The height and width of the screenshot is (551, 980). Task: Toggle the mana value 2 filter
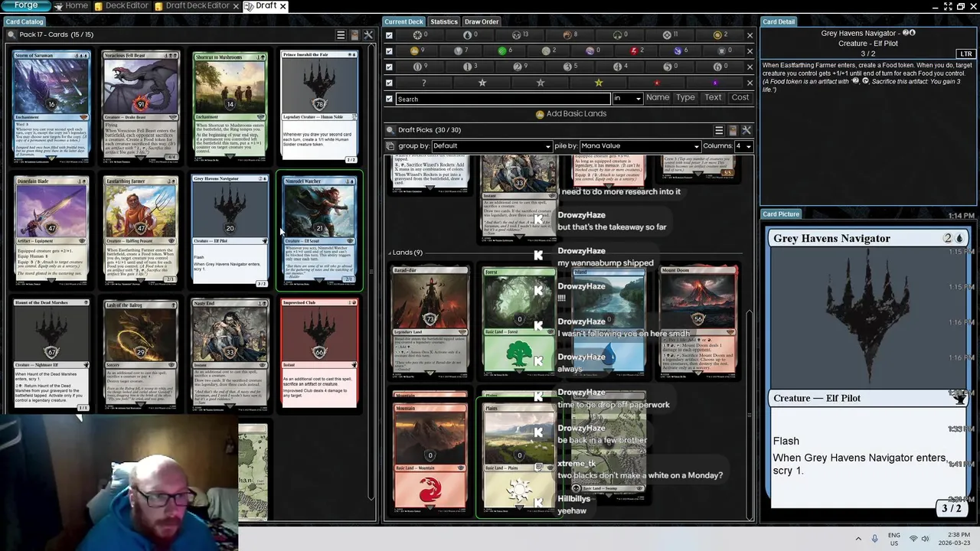(x=520, y=67)
